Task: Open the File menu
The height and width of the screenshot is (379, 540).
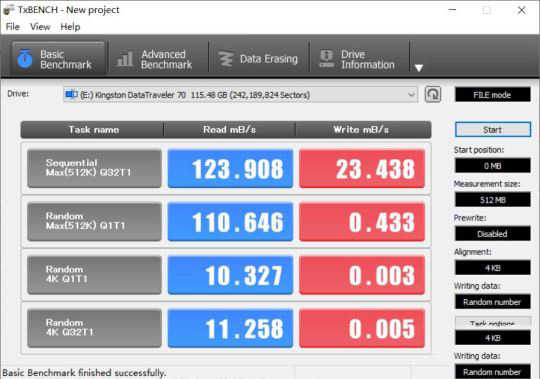Action: (x=13, y=27)
